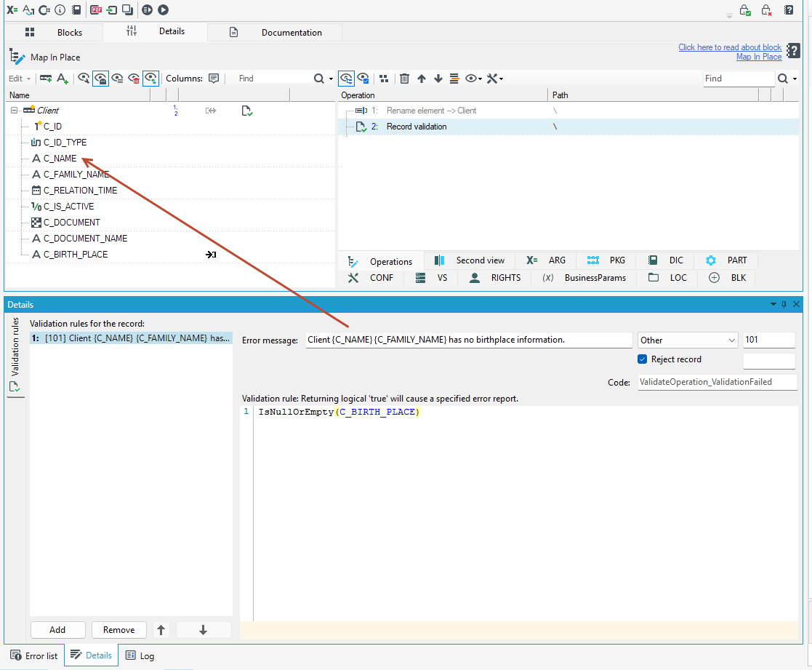Screen dimensions: 812x670
Task: Click the play run icon in top toolbar
Action: [163, 10]
